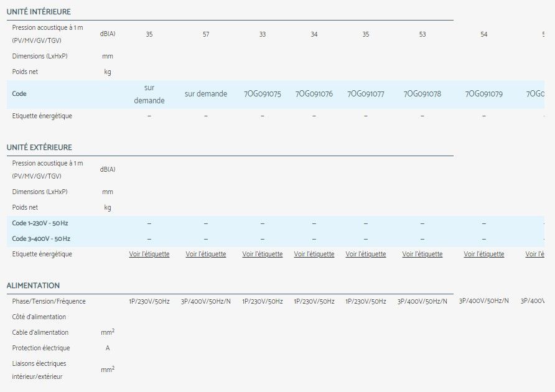Screen dimensions: 555x392
Task: Click the two-line 'sur demande' code cell
Action: point(149,94)
